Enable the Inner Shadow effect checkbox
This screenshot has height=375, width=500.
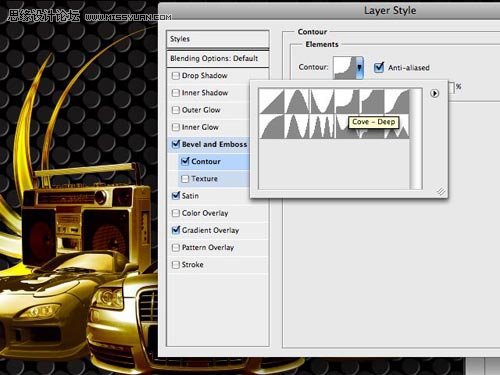point(176,93)
